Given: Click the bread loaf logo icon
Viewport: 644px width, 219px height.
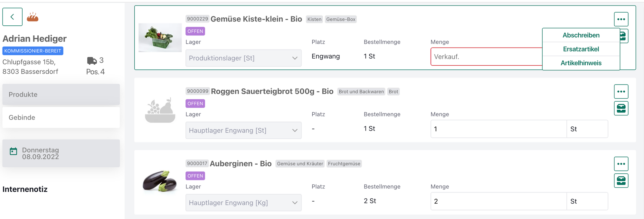Looking at the screenshot, I should coord(33,17).
